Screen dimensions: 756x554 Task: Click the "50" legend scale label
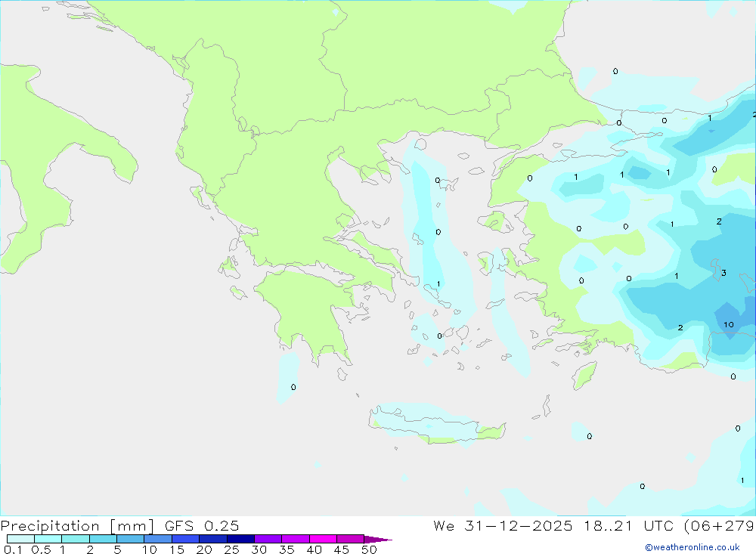point(369,549)
